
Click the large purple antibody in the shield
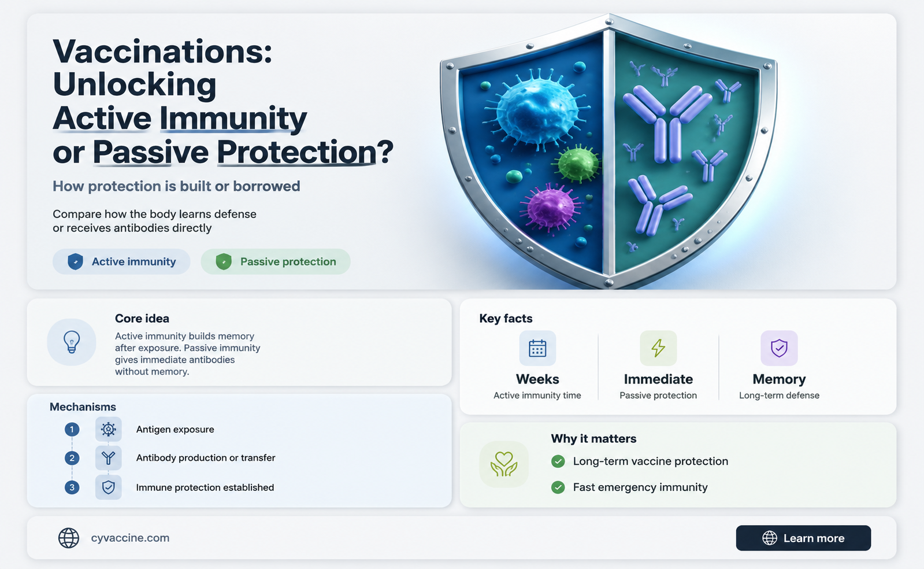(667, 123)
